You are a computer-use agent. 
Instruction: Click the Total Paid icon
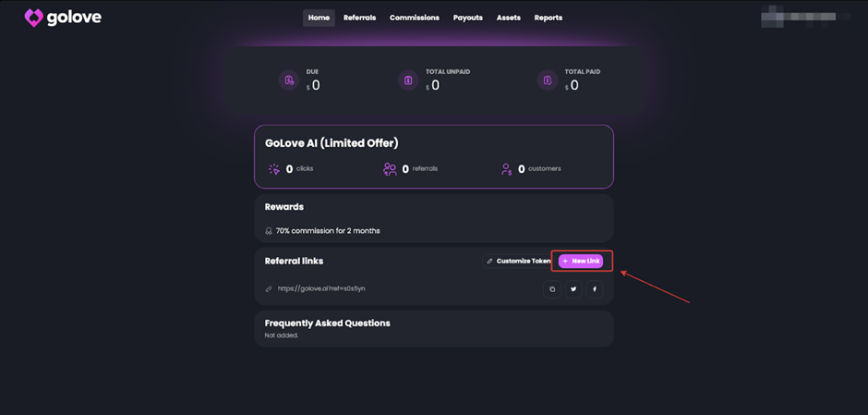[548, 80]
